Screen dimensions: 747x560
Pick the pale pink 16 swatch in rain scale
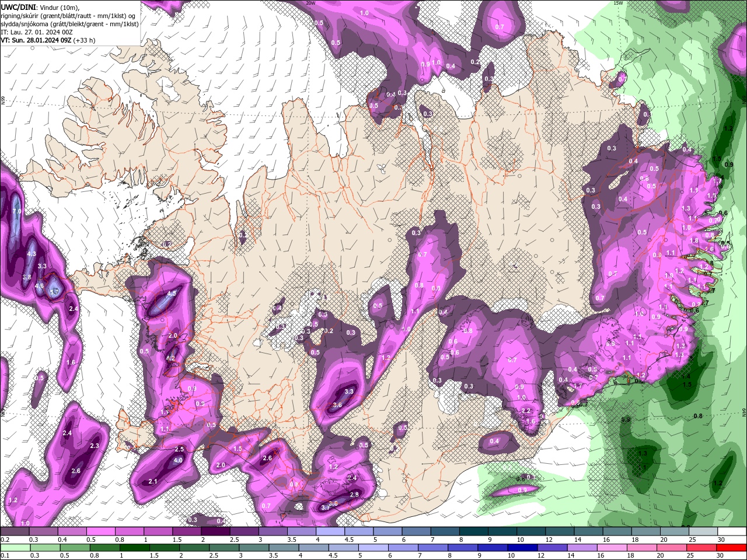(612, 548)
